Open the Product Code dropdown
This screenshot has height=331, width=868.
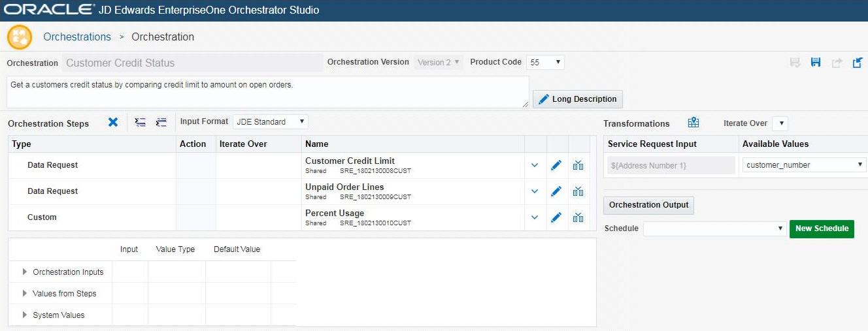[545, 62]
